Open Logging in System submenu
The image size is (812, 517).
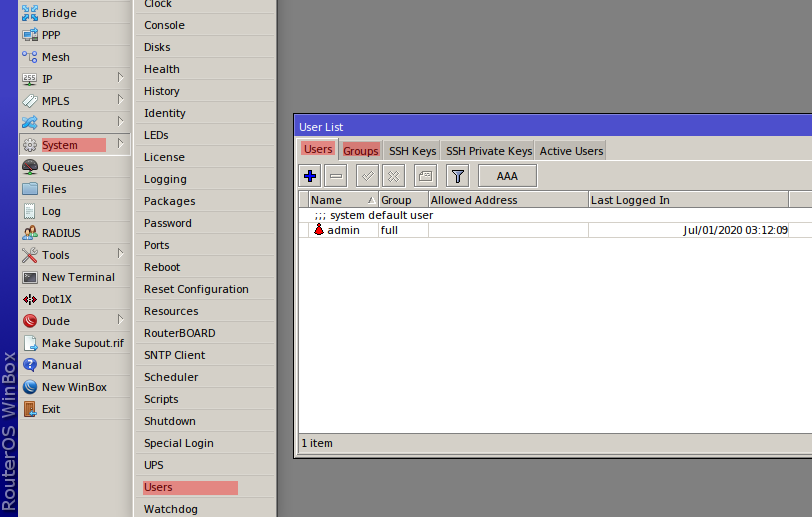[205, 179]
